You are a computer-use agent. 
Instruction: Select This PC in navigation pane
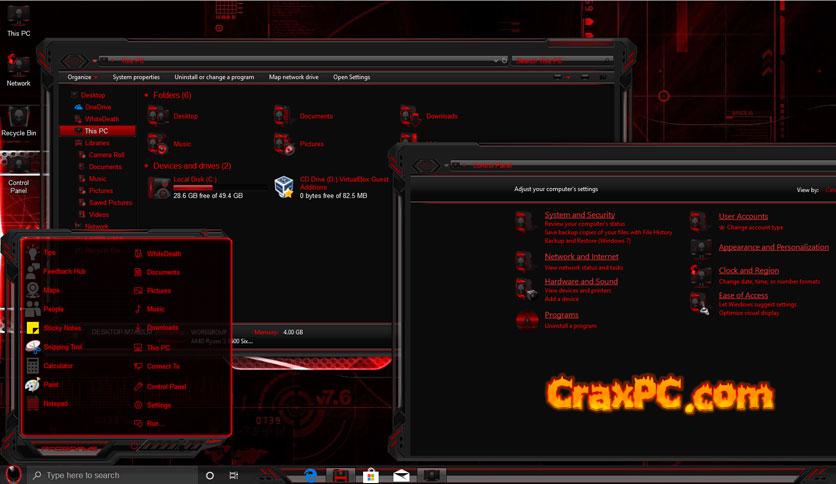click(x=97, y=131)
